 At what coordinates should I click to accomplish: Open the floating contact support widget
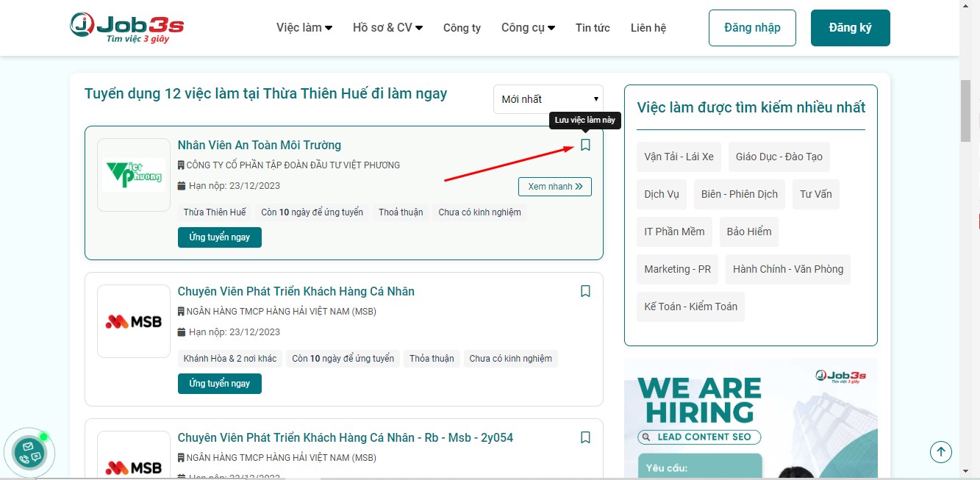[31, 454]
